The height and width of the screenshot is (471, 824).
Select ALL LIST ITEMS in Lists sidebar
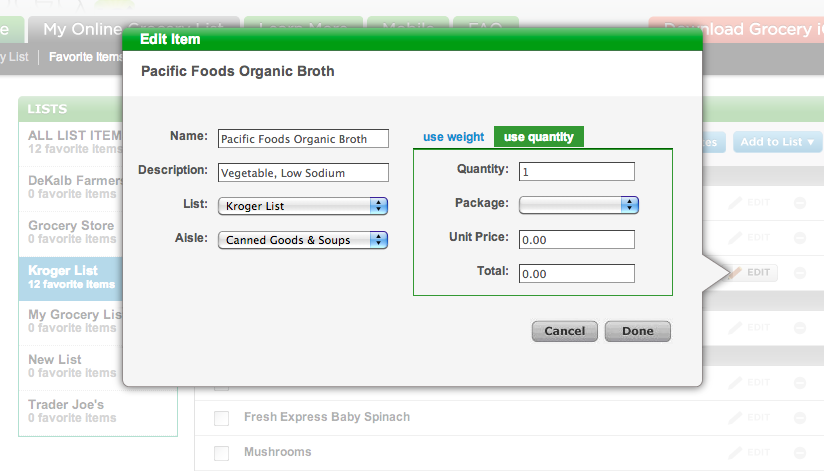point(71,142)
